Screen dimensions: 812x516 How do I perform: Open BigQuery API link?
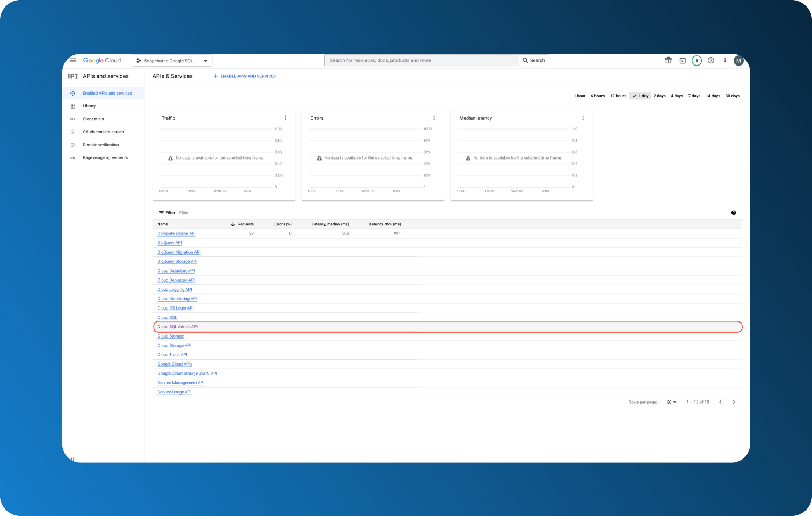[170, 243]
